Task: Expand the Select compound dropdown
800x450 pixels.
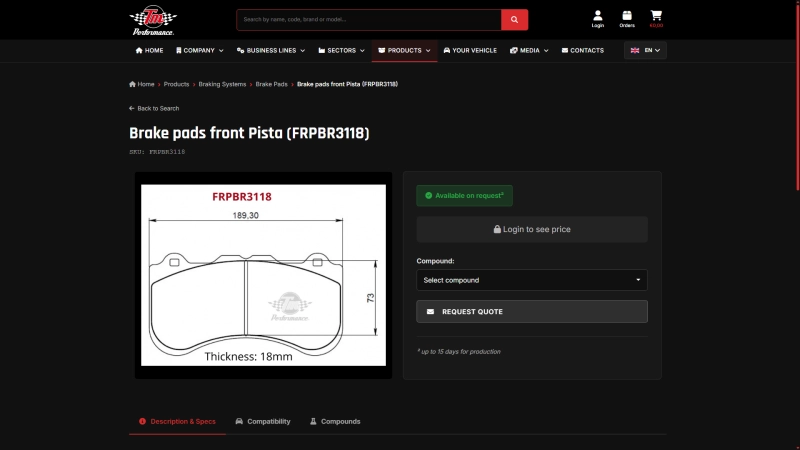Action: (531, 280)
